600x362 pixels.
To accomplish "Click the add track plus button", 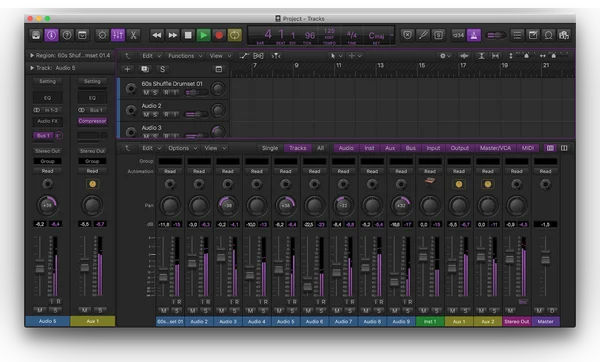I will coord(127,69).
